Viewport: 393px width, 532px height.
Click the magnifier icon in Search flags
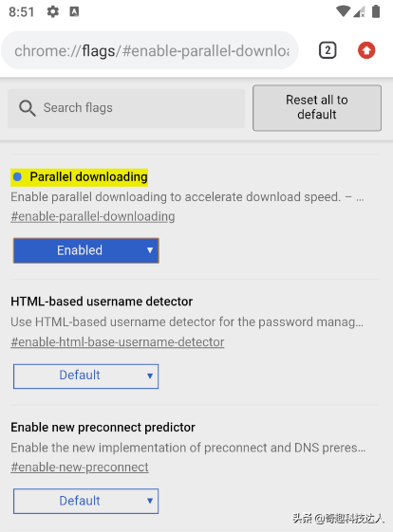(x=28, y=108)
